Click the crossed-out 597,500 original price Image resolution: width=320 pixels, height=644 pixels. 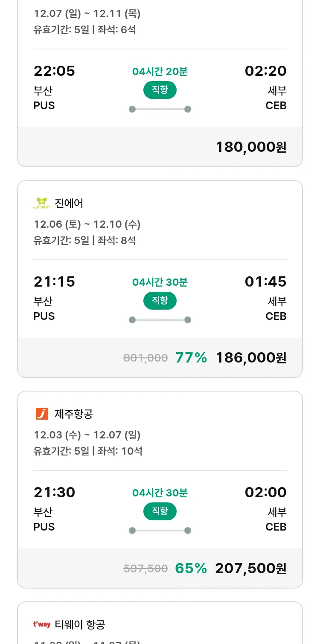pos(145,569)
